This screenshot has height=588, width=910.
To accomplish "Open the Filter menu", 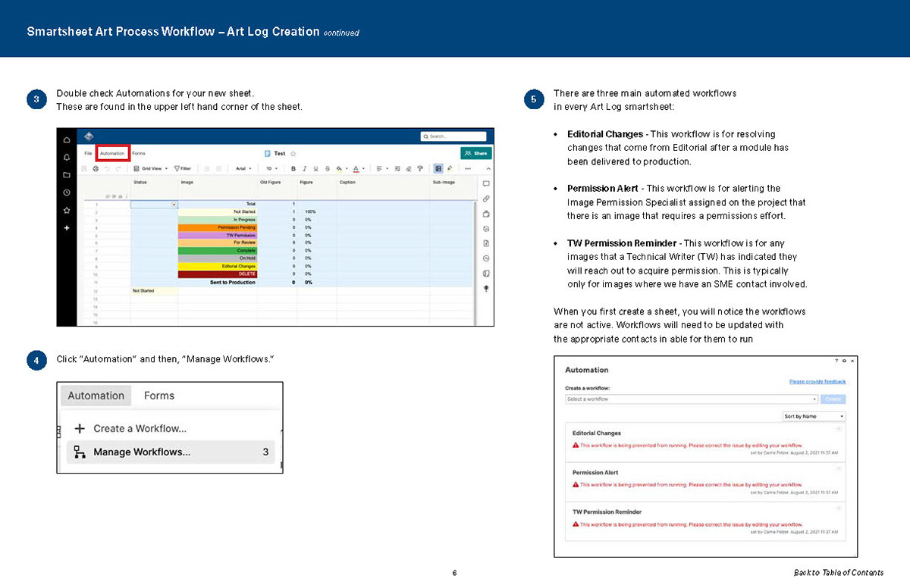I will tap(183, 168).
